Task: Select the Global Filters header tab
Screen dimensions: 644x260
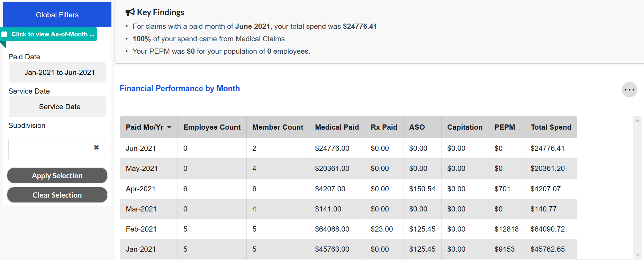Action: (x=57, y=15)
